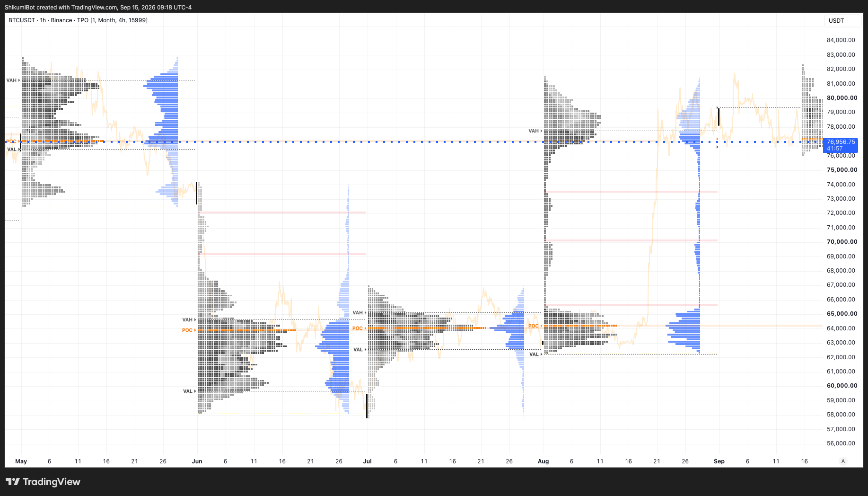Image resolution: width=868 pixels, height=496 pixels.
Task: Click the May profile VAL label
Action: click(x=12, y=150)
